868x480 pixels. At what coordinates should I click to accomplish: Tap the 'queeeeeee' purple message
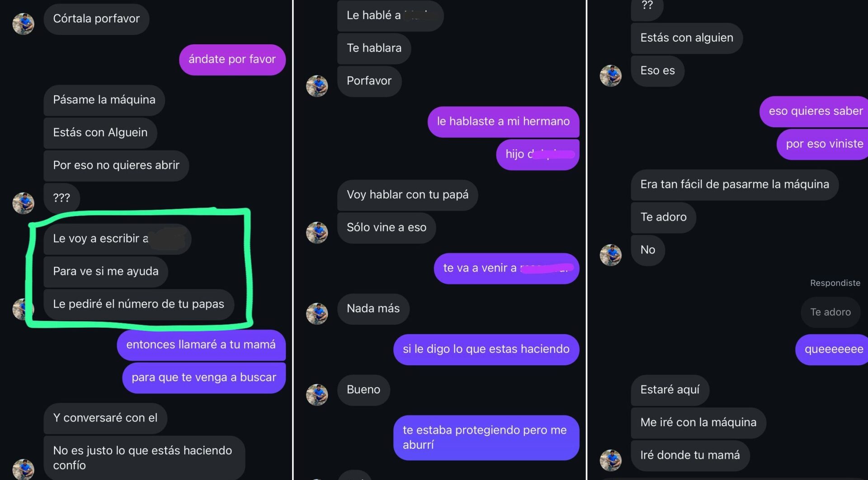click(832, 350)
